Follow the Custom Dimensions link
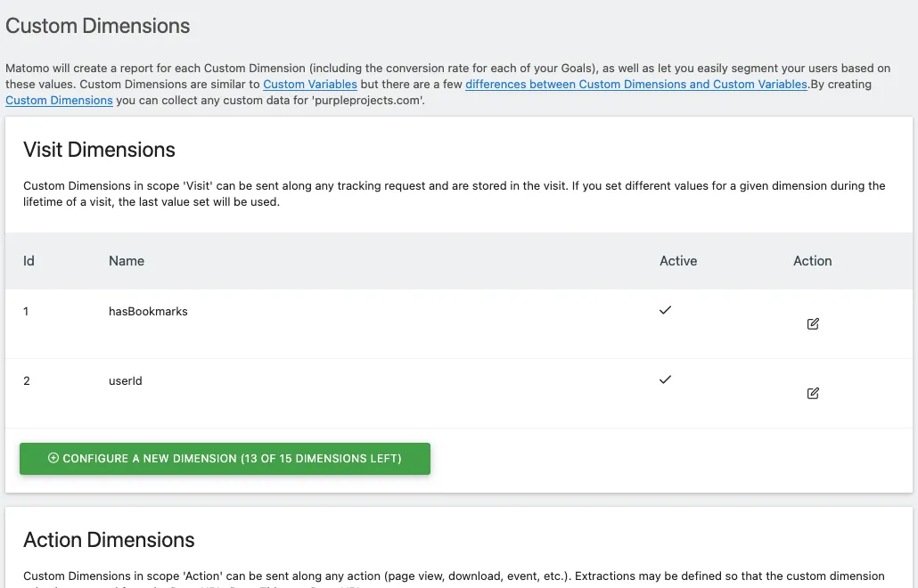 [59, 101]
